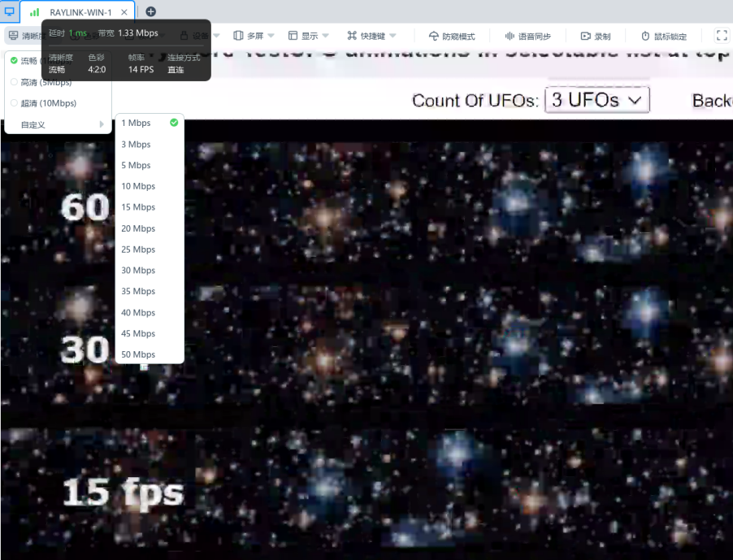Expand the 快捷键 dropdown arrow
This screenshot has height=560, width=733.
coord(393,36)
